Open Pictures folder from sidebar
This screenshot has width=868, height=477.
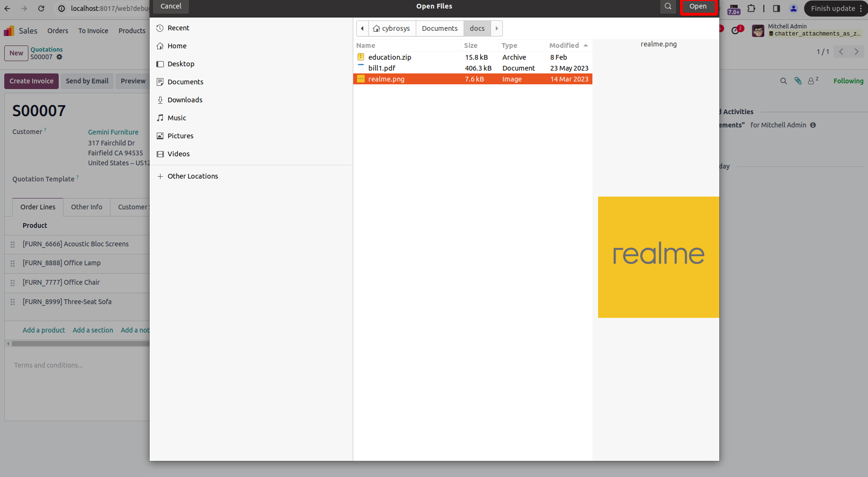click(x=180, y=136)
